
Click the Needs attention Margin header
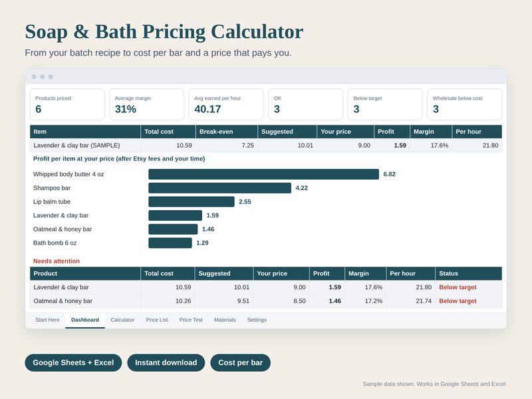click(x=365, y=273)
